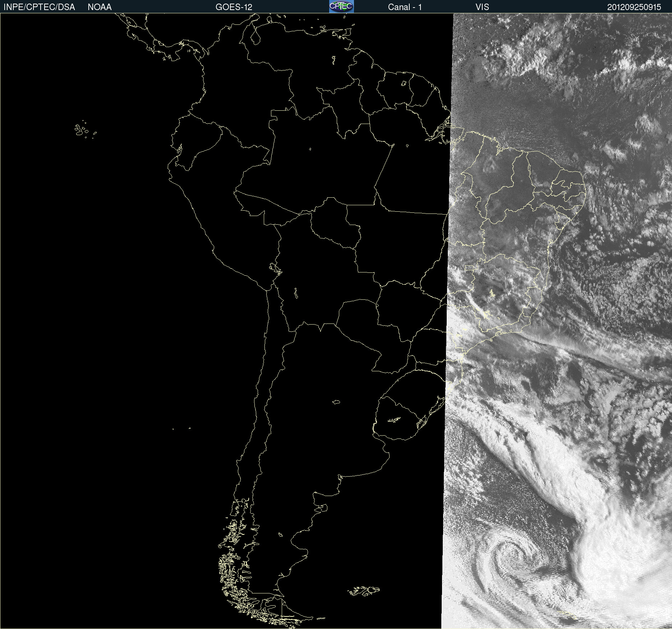672x629 pixels.
Task: Click the GOES-12 satellite label
Action: click(x=234, y=7)
